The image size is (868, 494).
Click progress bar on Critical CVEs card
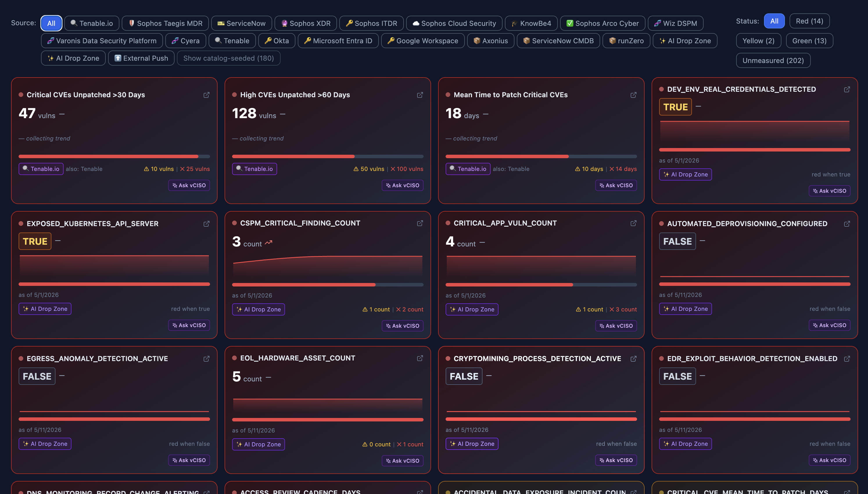(114, 156)
